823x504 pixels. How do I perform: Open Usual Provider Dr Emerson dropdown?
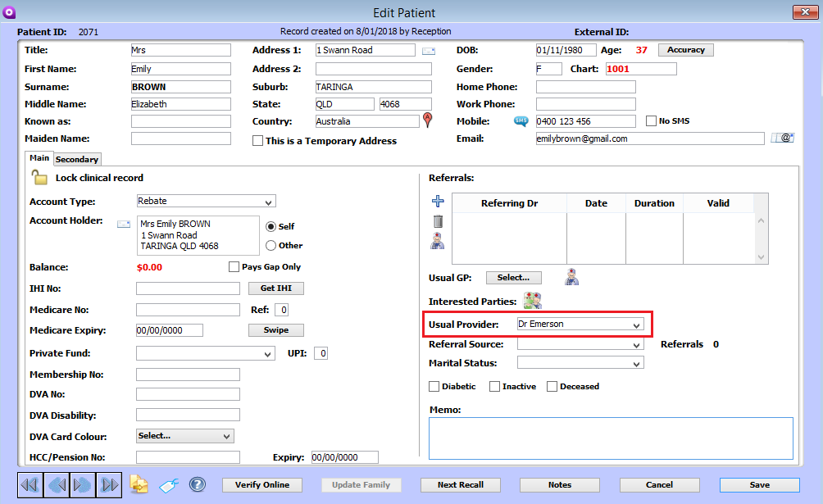coord(580,325)
